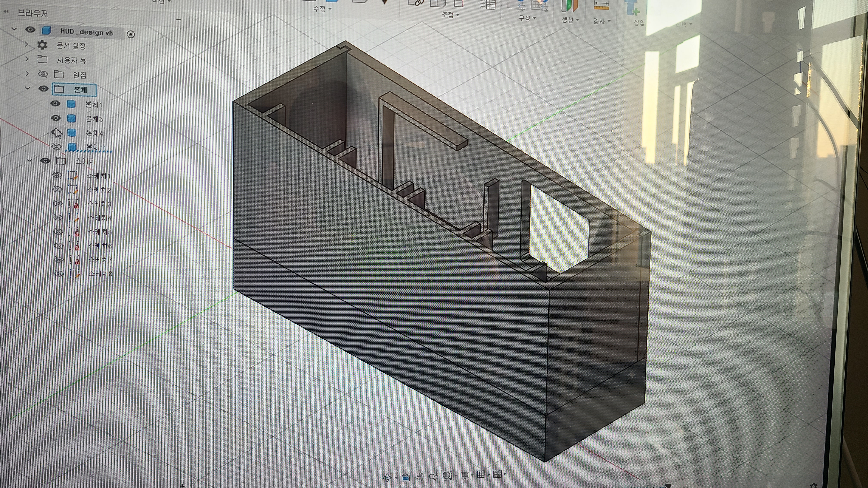Click the Fit zoom window icon
Screen dimensions: 868x488
pyautogui.click(x=447, y=476)
